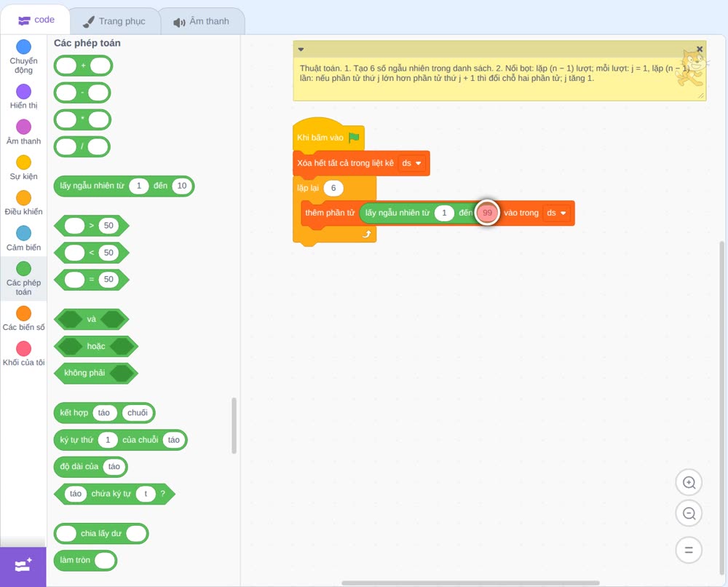Switch to the Trang phục tab
Viewport: 728px width, 587px height.
pos(114,21)
